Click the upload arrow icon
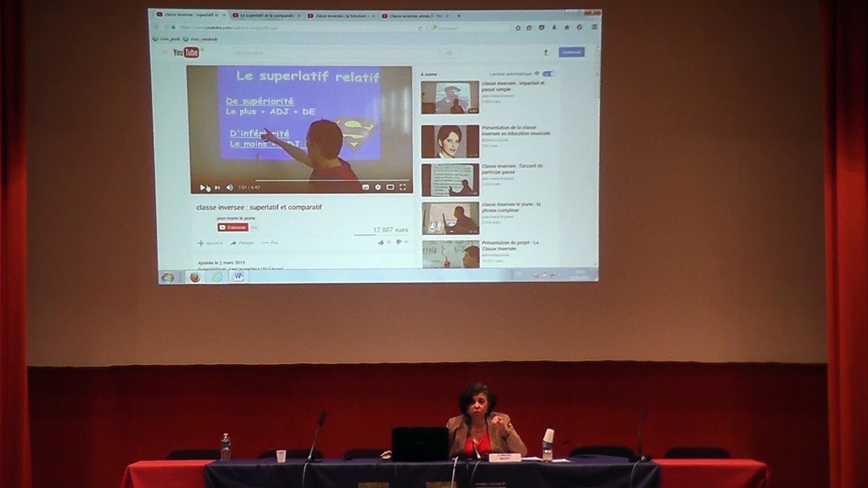Image resolution: width=868 pixels, height=488 pixels. [x=545, y=52]
